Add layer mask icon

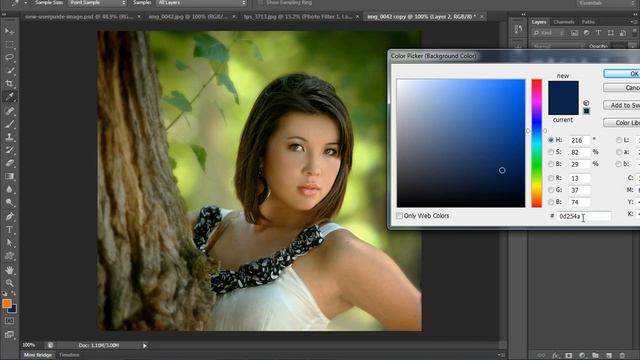point(569,356)
